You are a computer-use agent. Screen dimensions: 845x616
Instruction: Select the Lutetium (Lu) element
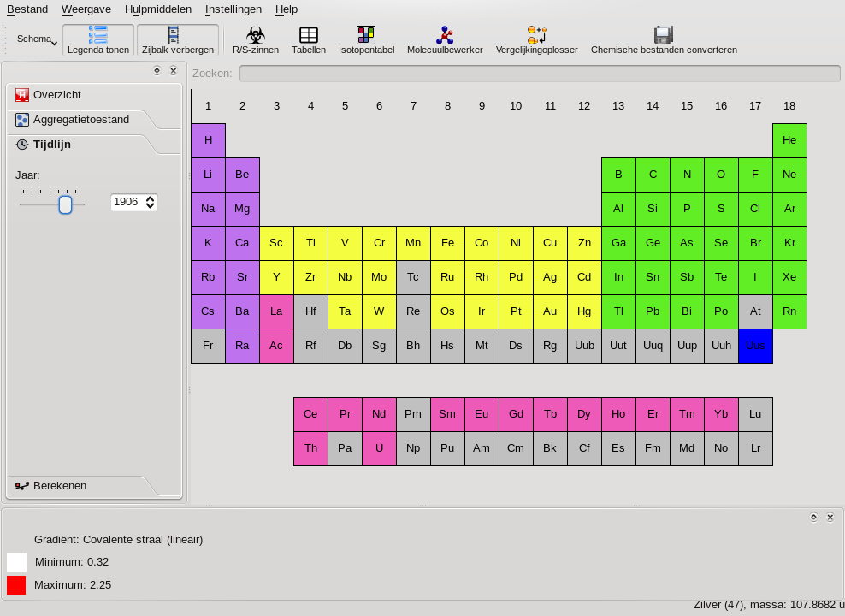tap(755, 414)
